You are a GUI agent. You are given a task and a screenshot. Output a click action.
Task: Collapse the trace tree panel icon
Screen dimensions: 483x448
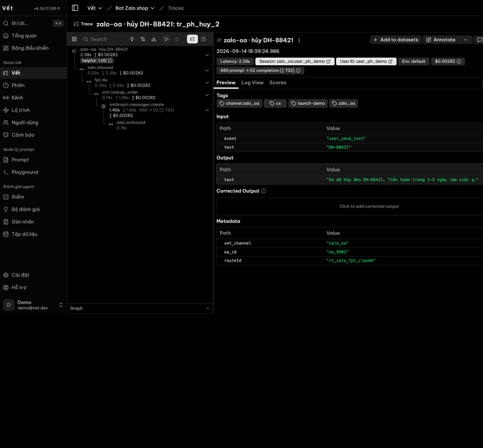(74, 39)
